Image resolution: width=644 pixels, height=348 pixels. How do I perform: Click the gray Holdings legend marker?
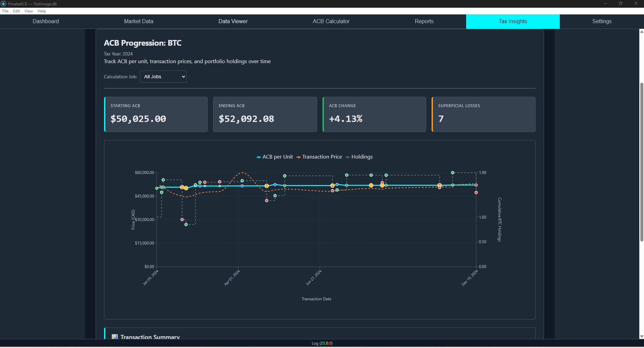[x=348, y=157]
